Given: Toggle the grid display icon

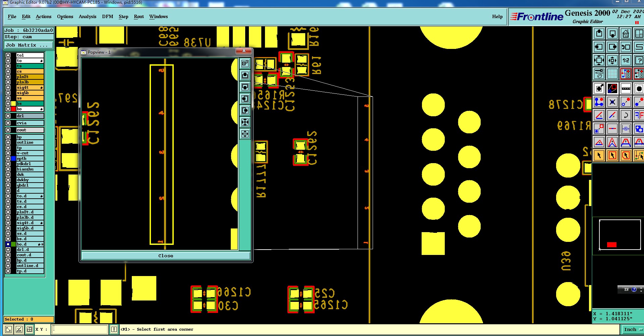Looking at the screenshot, I should click(612, 74).
